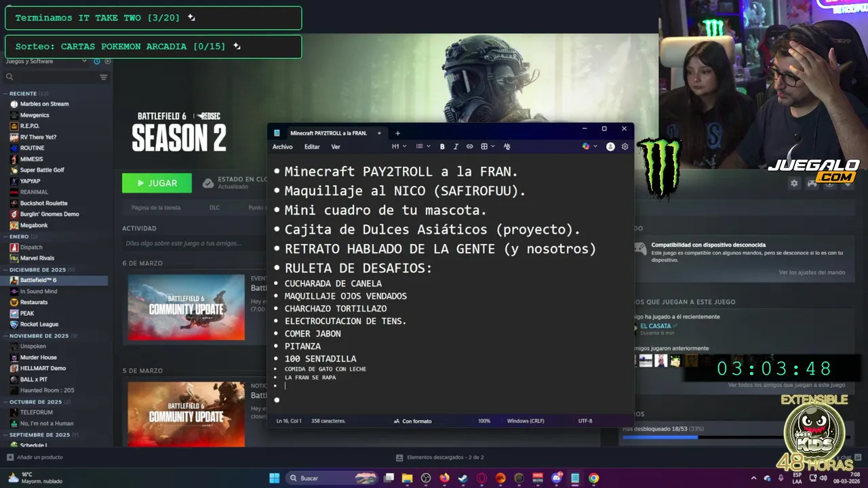
Task: Open Página de la tienda tab
Action: (x=156, y=207)
